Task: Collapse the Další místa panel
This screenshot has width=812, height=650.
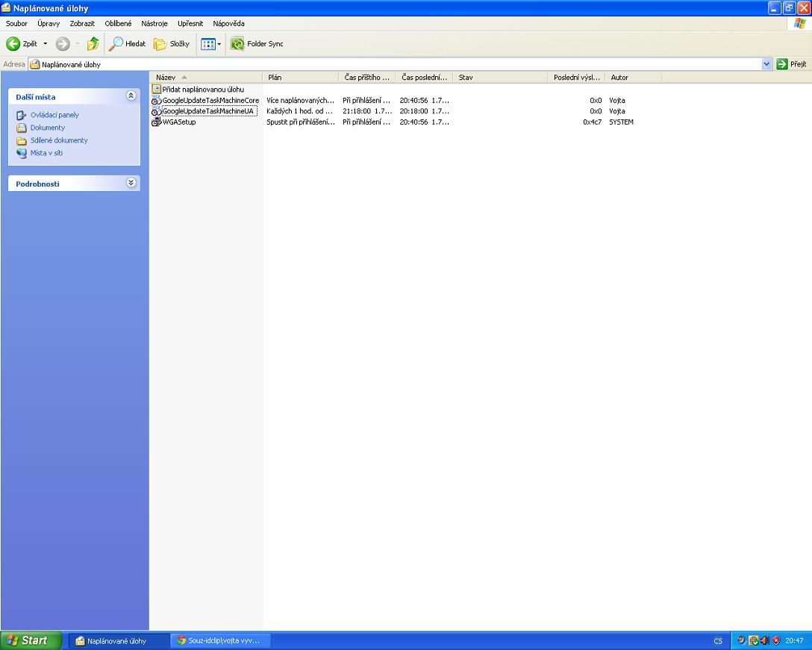Action: (131, 96)
